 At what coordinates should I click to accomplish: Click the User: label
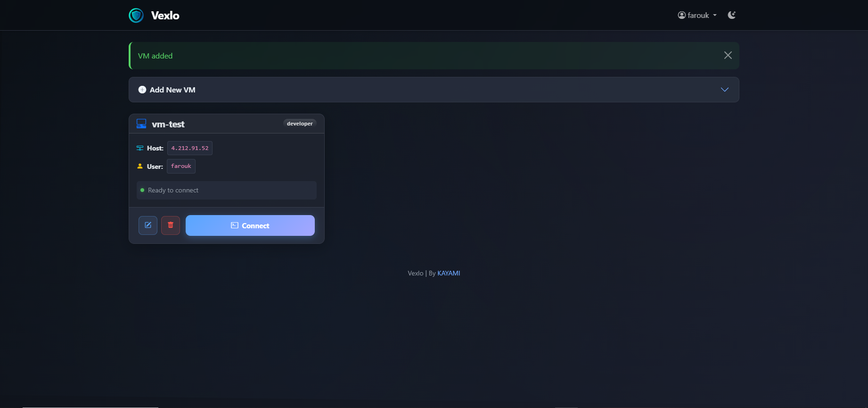pyautogui.click(x=155, y=167)
